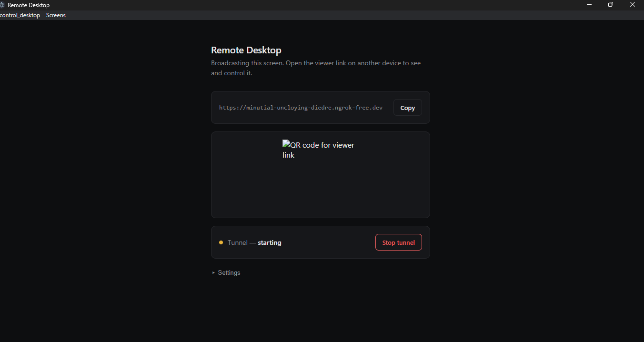Expand the Settings section

226,273
